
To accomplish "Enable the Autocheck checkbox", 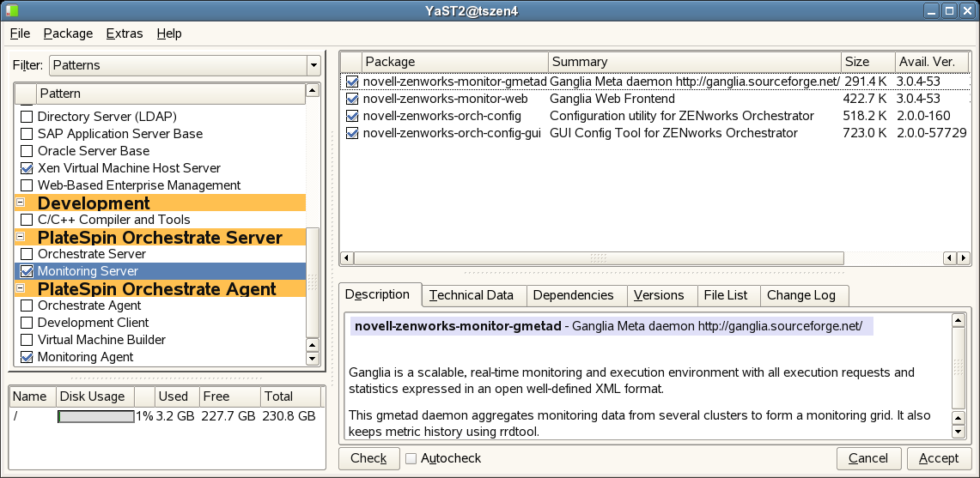I will [411, 458].
